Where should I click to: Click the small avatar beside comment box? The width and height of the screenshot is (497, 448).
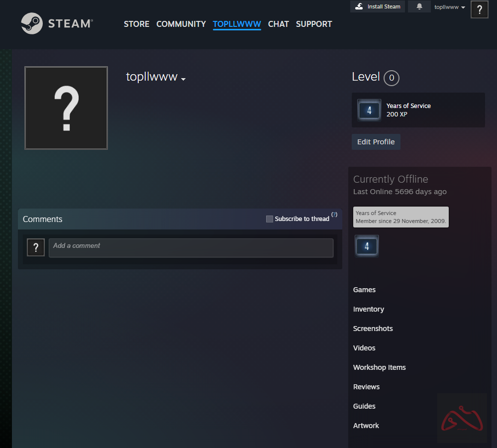tap(36, 247)
